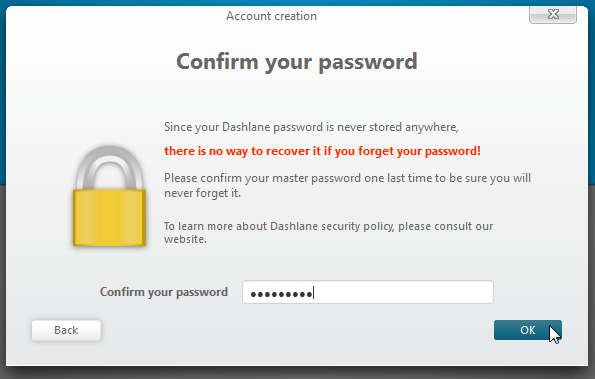This screenshot has height=379, width=595.
Task: Click the Account creation window title
Action: pos(271,16)
